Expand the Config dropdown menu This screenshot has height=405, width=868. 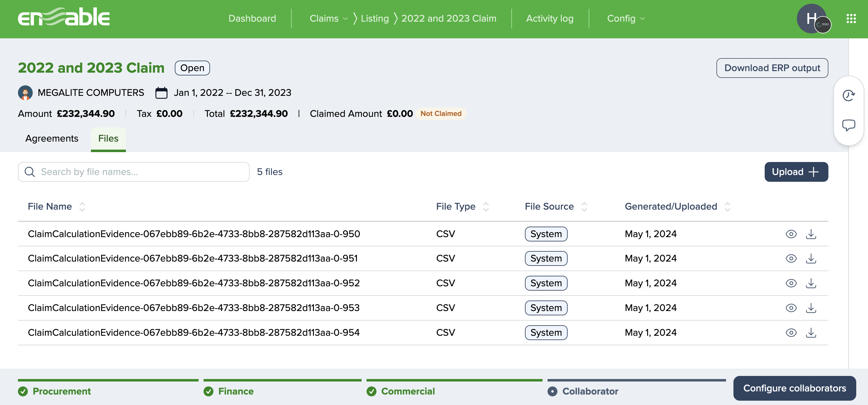(x=626, y=19)
